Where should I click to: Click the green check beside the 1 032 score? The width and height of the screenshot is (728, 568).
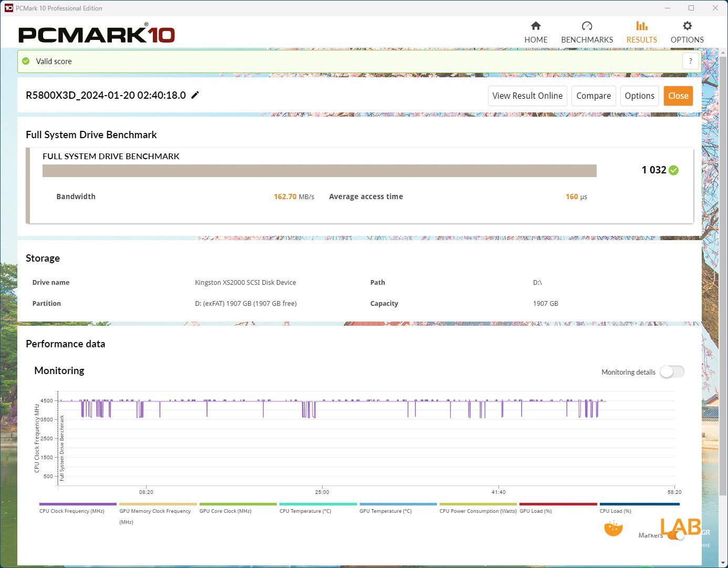(x=674, y=170)
